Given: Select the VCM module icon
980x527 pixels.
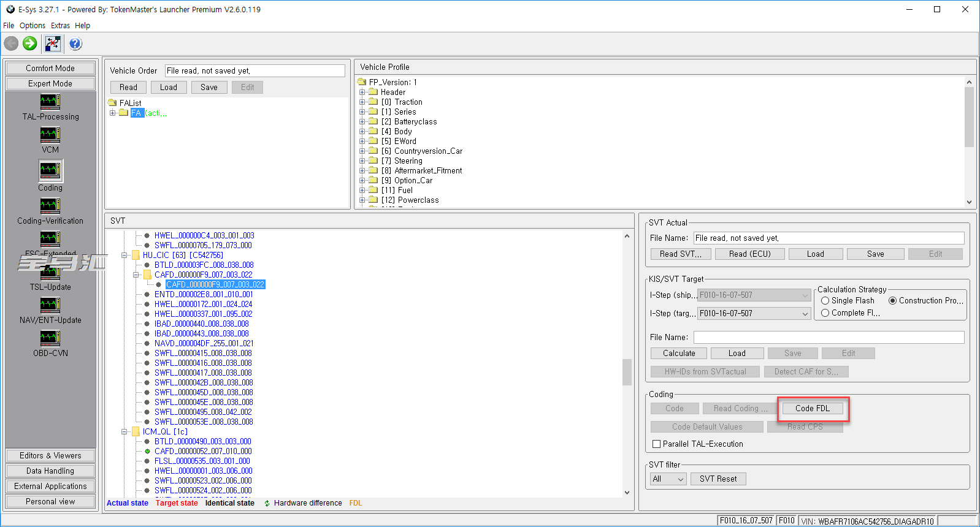Looking at the screenshot, I should [x=50, y=134].
